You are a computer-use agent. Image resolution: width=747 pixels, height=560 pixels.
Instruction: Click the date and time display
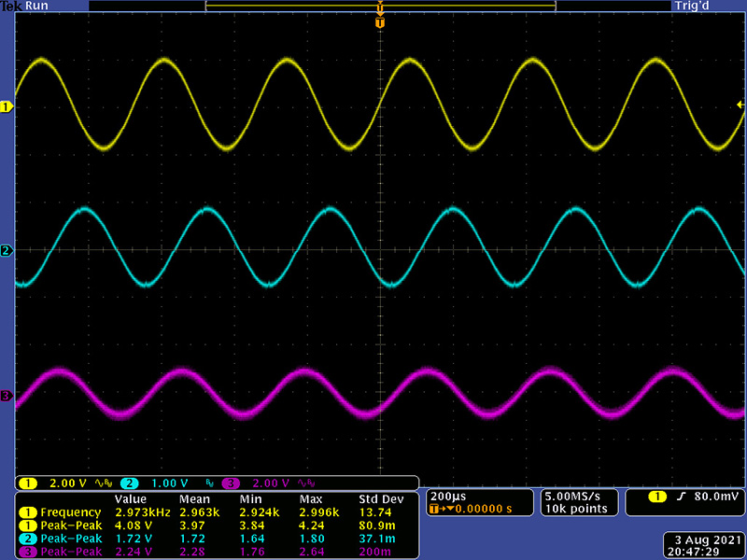(x=706, y=547)
